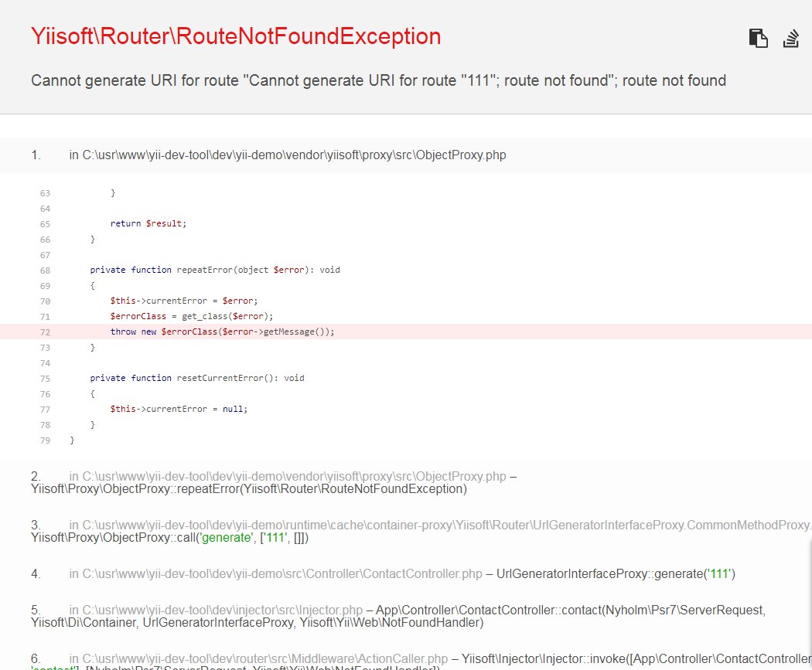Click code line 'return $result;'

(x=148, y=223)
